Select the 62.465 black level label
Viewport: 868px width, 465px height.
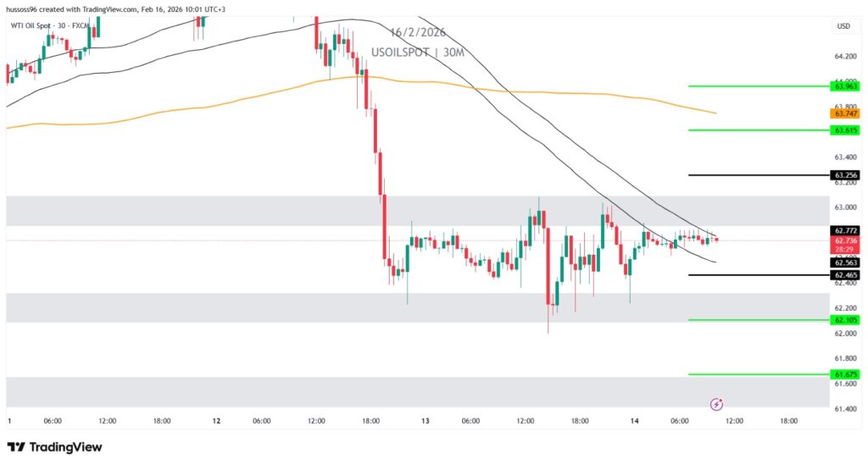pyautogui.click(x=846, y=275)
